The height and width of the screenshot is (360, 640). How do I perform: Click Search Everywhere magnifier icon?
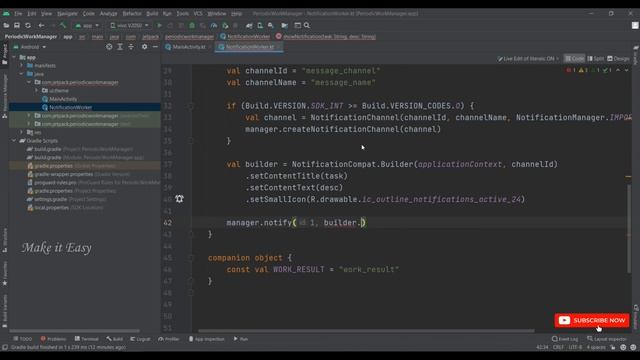point(307,25)
